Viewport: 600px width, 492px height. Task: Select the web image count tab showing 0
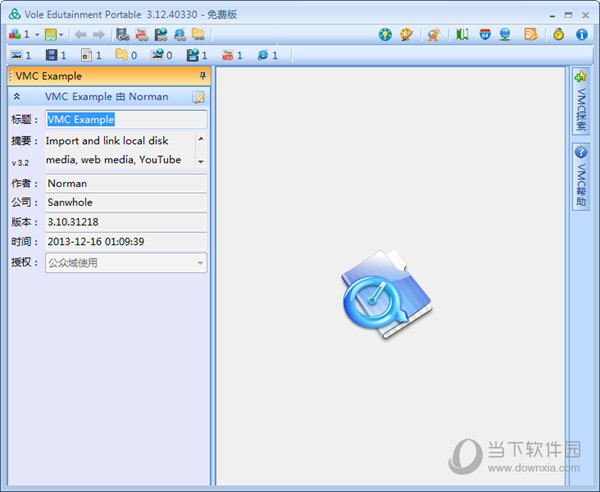(161, 55)
